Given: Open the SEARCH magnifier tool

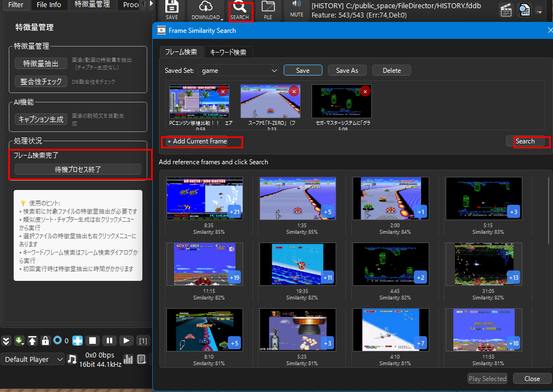Looking at the screenshot, I should [239, 9].
